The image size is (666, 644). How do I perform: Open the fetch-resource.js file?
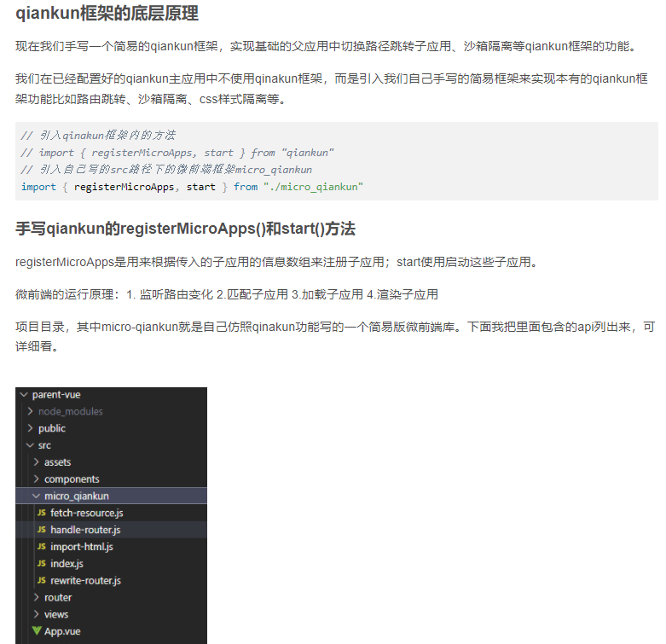tap(87, 513)
